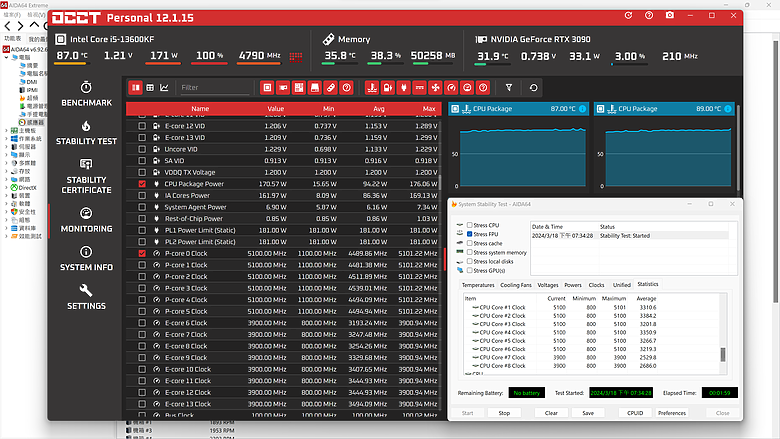Image resolution: width=780 pixels, height=439 pixels.
Task: Open System Info in OCCT sidebar
Action: tap(86, 259)
